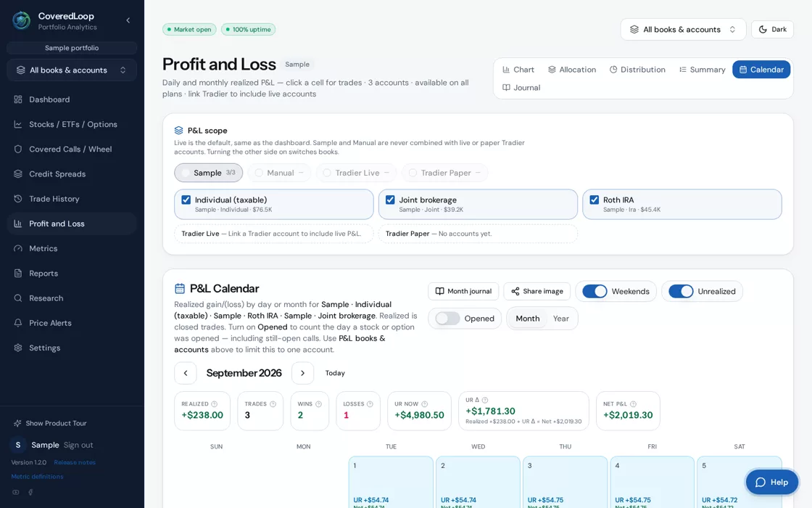This screenshot has width=812, height=508.
Task: Uncheck the Roth IRA checkbox
Action: point(594,200)
